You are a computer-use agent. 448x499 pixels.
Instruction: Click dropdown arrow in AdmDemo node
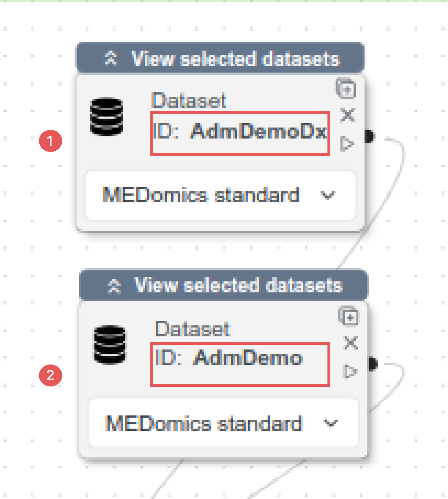pos(330,423)
